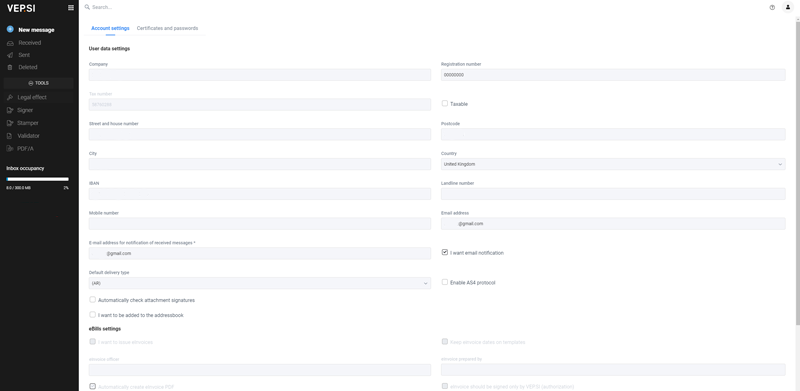800x391 pixels.
Task: Toggle the Taxable checkbox
Action: [445, 103]
